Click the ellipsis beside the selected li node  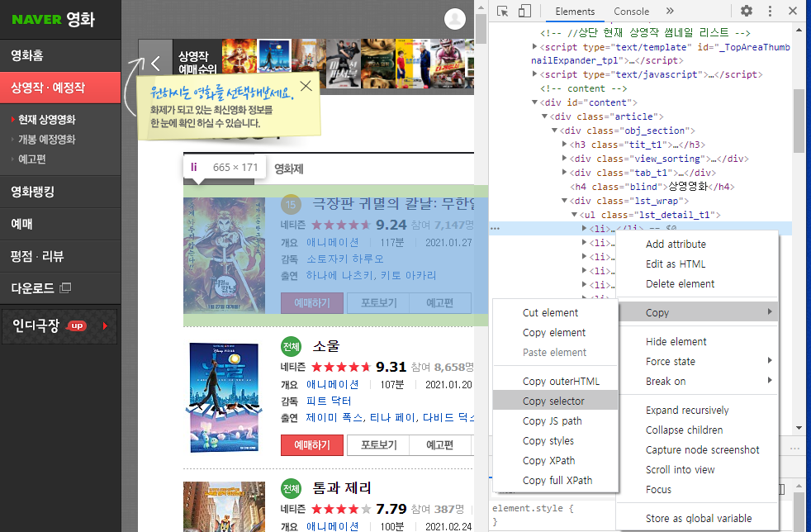coord(496,228)
